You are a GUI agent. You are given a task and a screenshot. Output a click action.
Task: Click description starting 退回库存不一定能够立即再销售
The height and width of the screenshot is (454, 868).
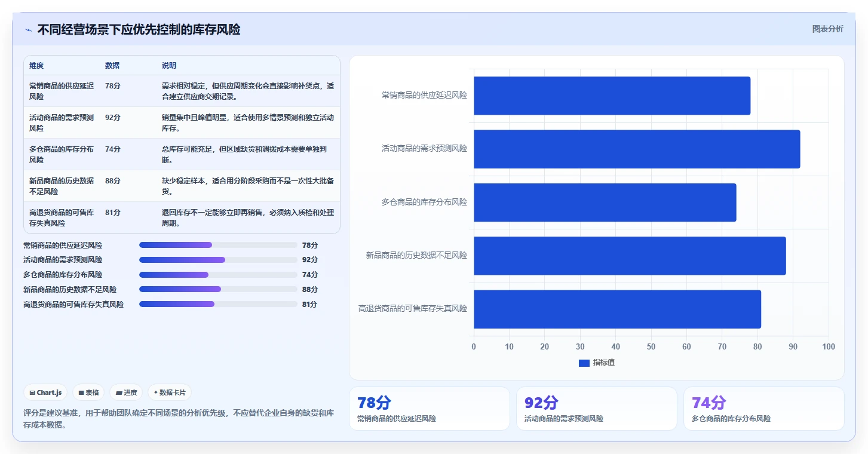(248, 217)
